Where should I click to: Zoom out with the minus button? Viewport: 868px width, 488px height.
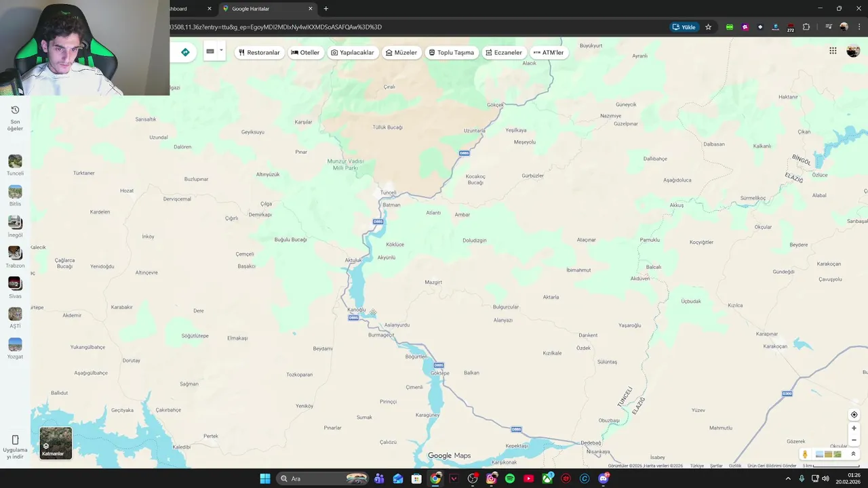[854, 441]
